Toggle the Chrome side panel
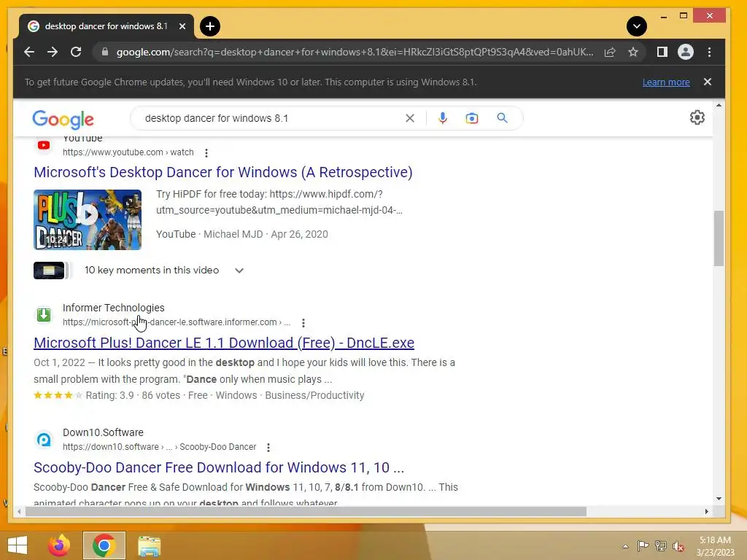This screenshot has height=560, width=747. [662, 52]
